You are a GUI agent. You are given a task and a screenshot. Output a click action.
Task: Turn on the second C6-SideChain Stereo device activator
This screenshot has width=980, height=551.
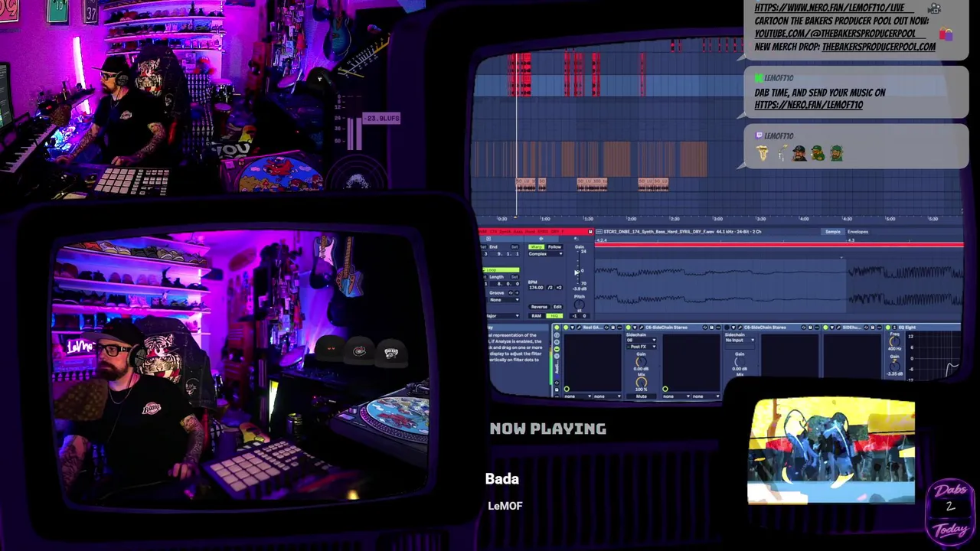coord(727,328)
